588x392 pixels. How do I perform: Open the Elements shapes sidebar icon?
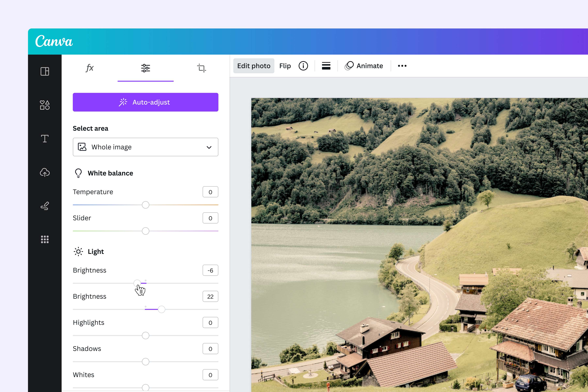tap(45, 105)
